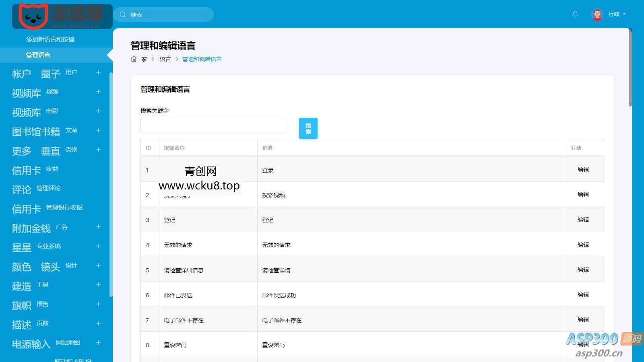
Task: Edit the 登录 language entry
Action: [582, 169]
